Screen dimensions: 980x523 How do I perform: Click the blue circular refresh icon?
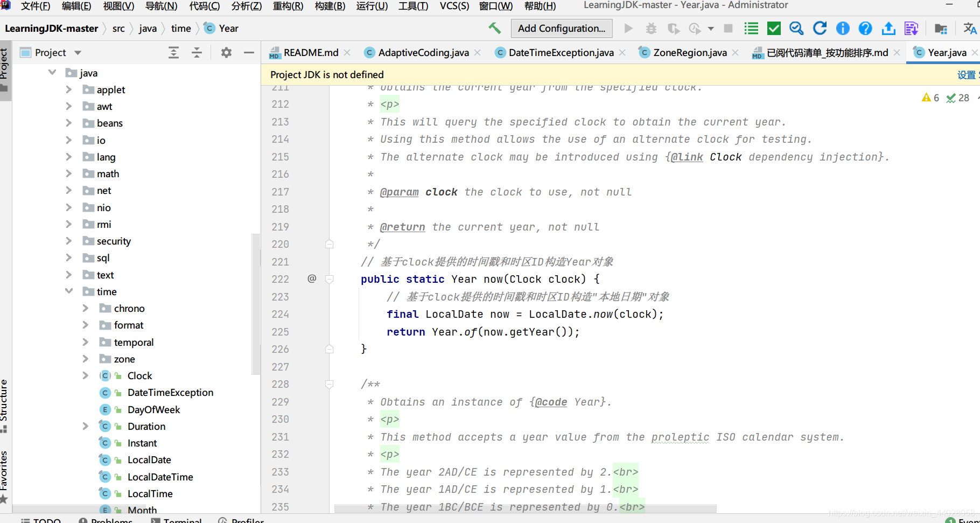(x=820, y=28)
